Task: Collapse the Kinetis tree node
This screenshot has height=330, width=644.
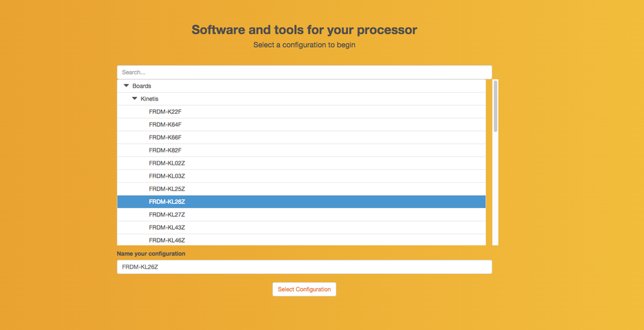Action: pos(135,99)
